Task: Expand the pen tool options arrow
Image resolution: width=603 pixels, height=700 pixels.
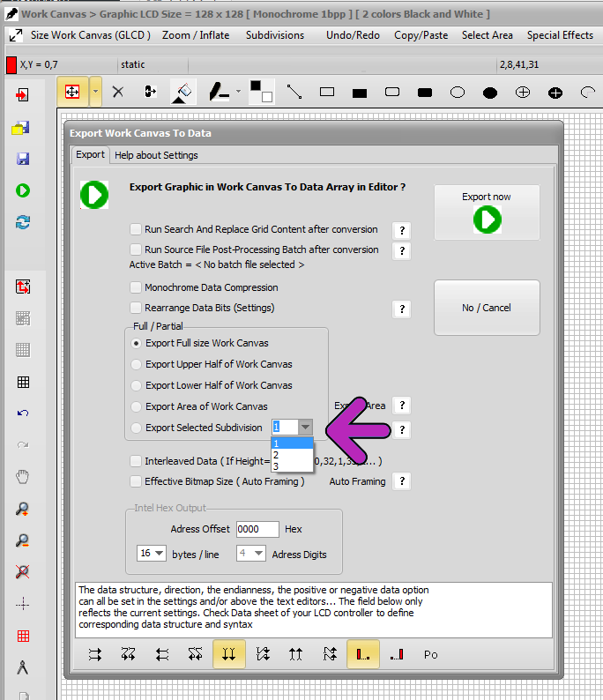Action: click(238, 92)
